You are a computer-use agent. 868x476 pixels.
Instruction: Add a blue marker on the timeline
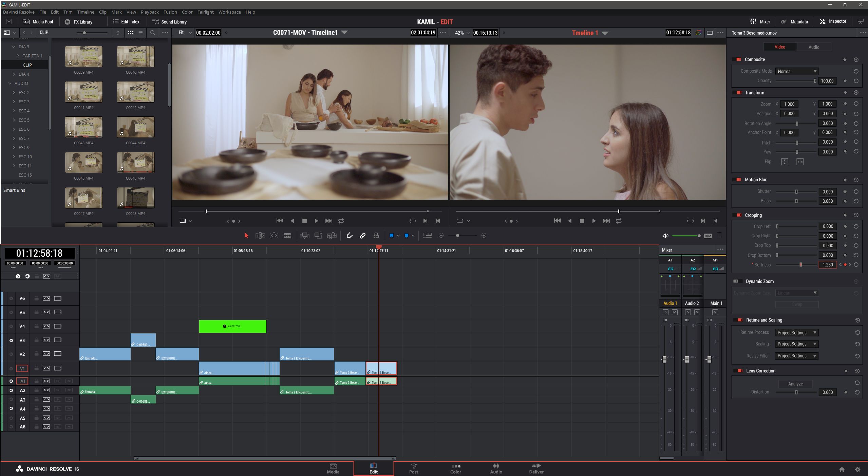point(407,235)
